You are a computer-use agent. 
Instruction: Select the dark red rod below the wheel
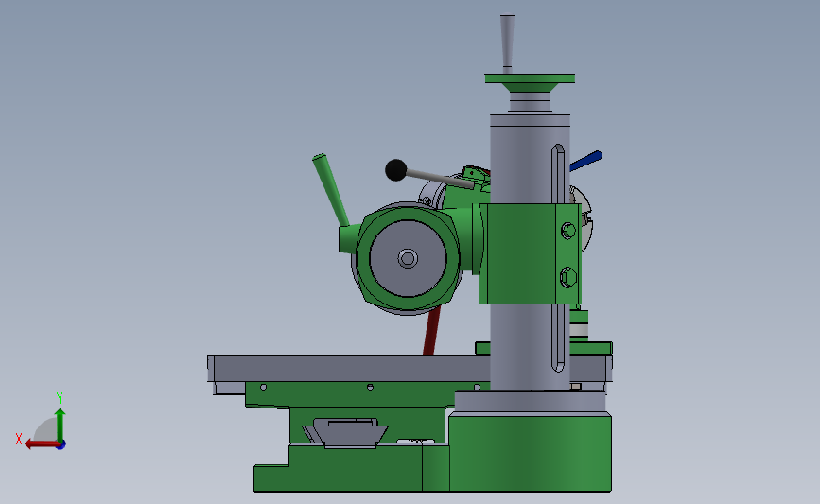coord(432,331)
